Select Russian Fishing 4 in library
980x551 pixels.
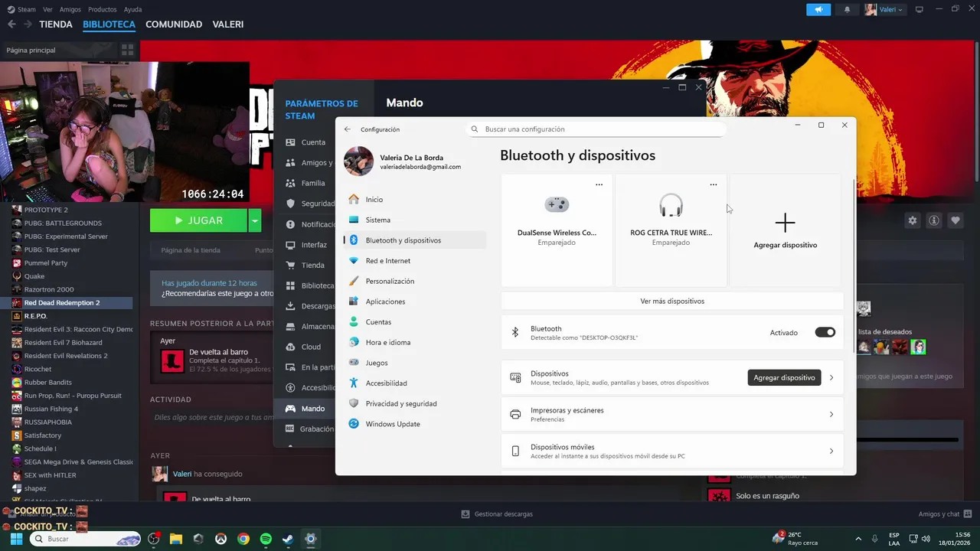tap(51, 409)
